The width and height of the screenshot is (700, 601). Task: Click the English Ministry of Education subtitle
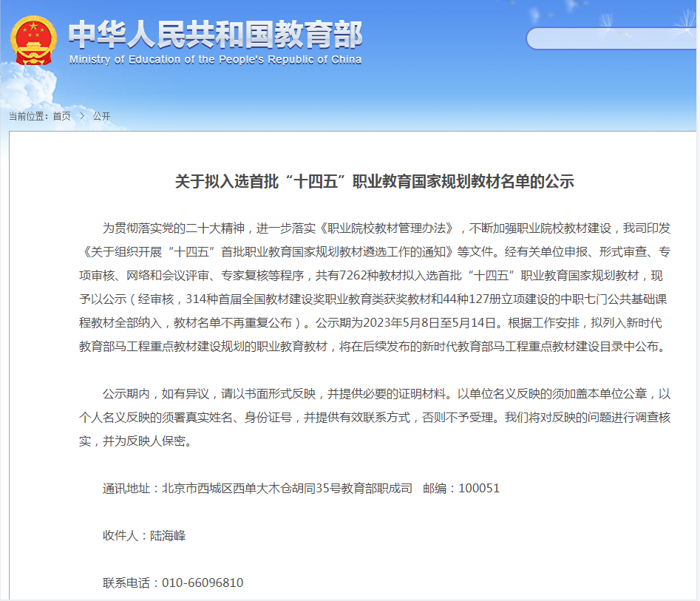215,60
